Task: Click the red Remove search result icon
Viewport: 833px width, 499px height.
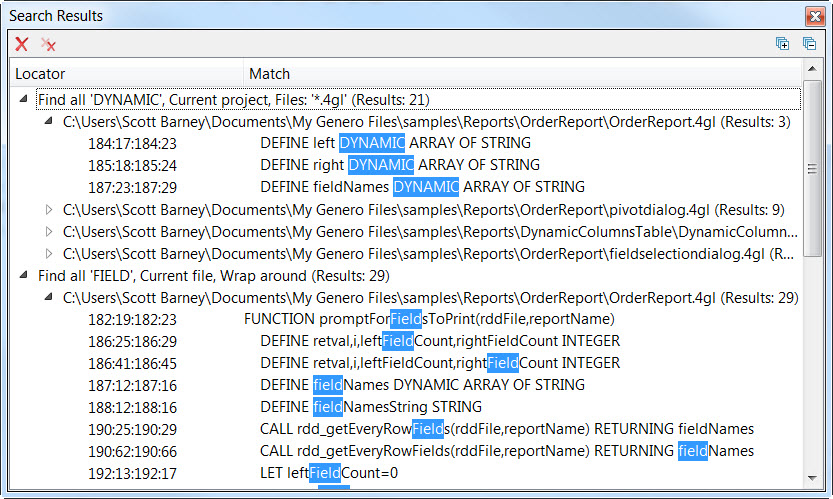Action: pos(21,44)
